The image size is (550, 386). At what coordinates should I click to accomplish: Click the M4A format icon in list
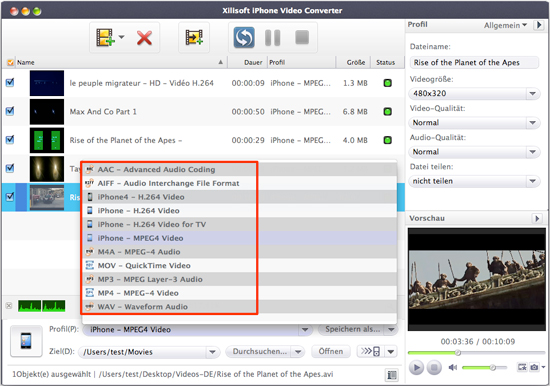(x=90, y=252)
